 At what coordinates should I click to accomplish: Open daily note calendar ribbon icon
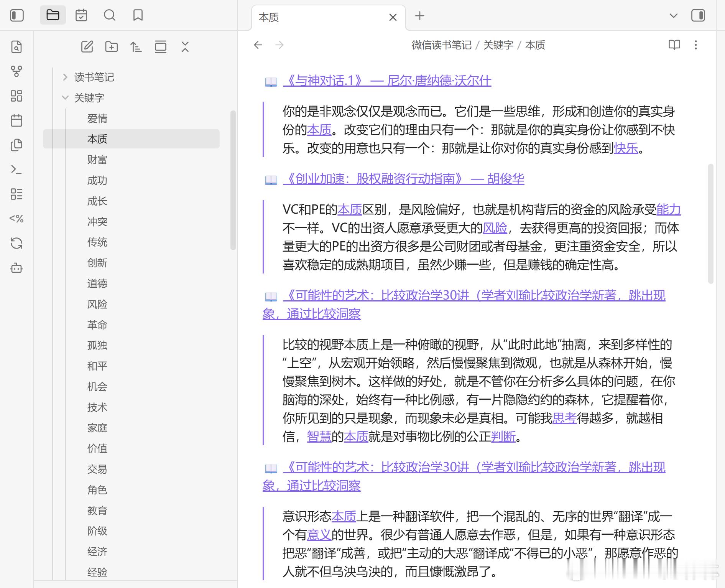pos(16,120)
